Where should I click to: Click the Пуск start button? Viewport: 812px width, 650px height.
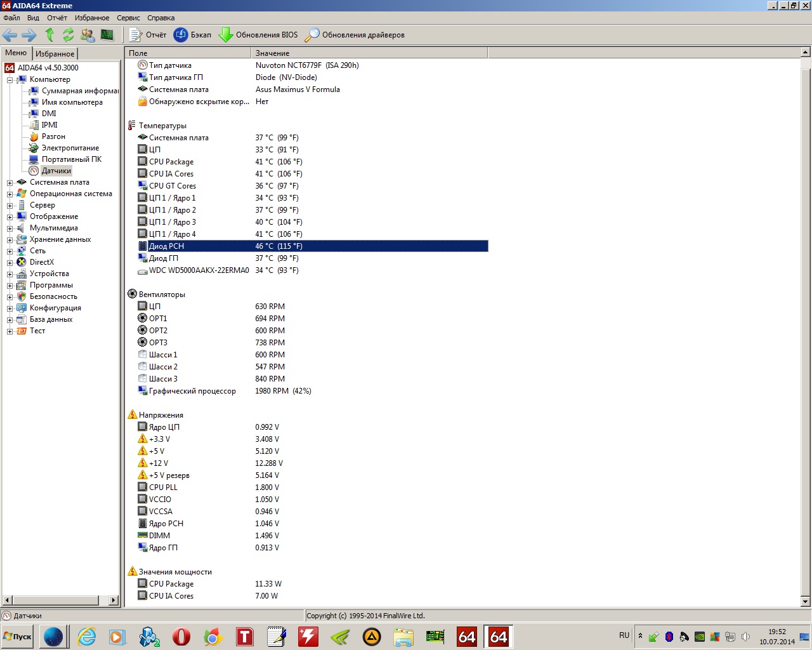pyautogui.click(x=18, y=637)
